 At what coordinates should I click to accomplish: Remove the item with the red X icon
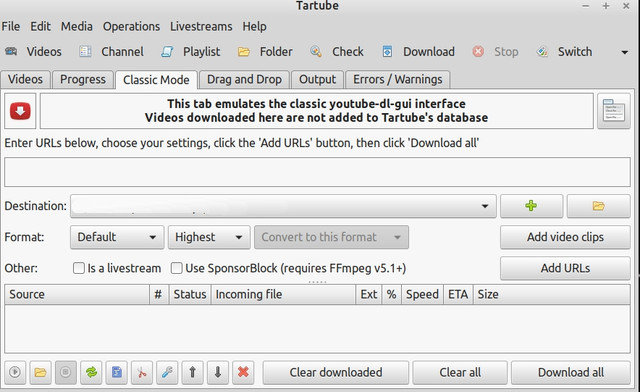click(x=243, y=372)
